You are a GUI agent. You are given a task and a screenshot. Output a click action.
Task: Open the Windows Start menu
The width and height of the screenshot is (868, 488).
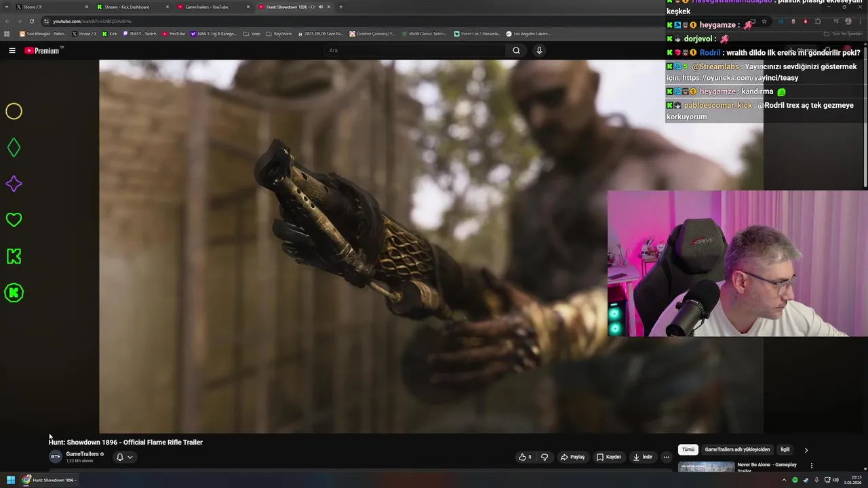(11, 480)
